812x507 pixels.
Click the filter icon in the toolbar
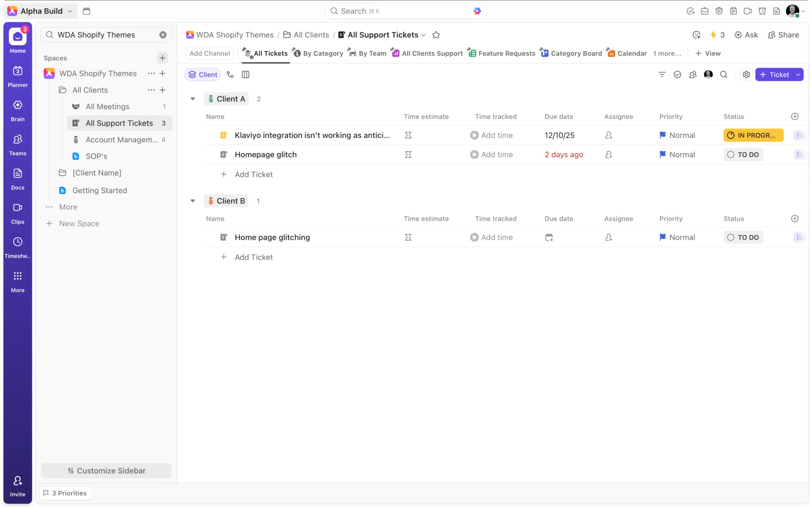coord(661,74)
